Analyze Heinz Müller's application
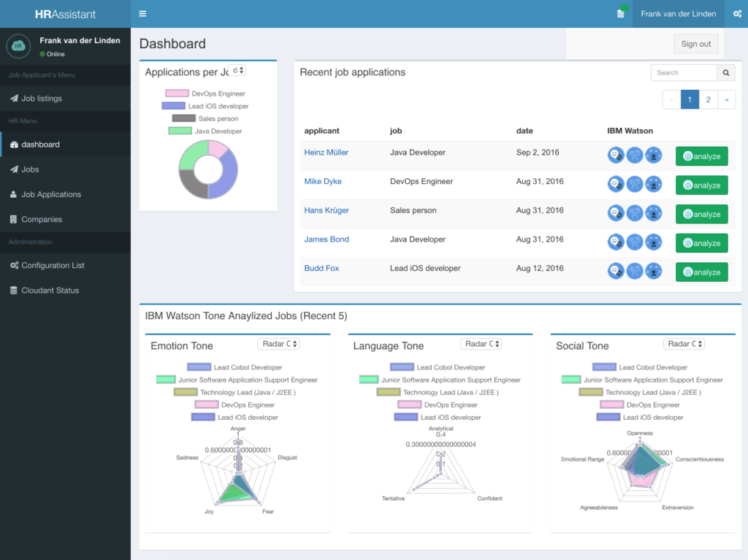Viewport: 748px width, 560px height. click(x=701, y=156)
